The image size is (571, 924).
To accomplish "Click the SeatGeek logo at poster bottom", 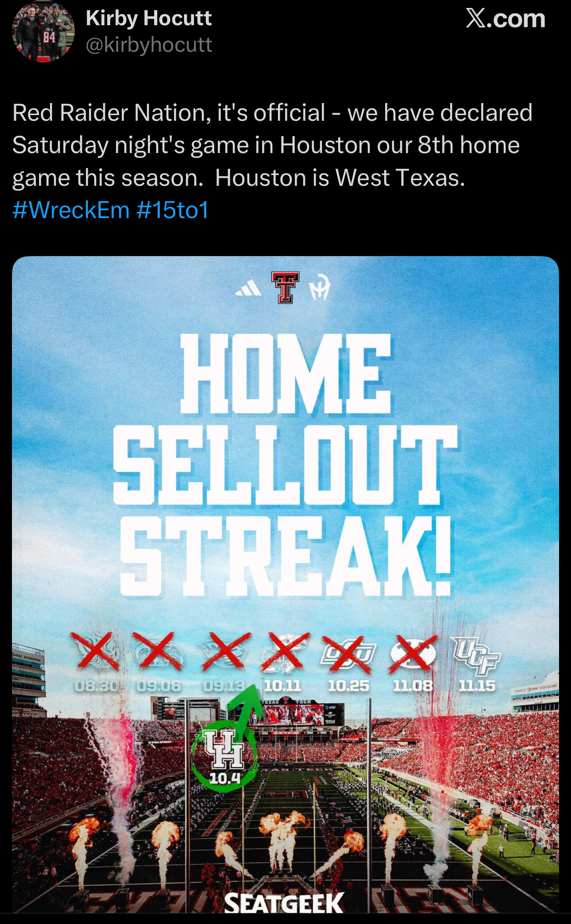I will coord(284,902).
